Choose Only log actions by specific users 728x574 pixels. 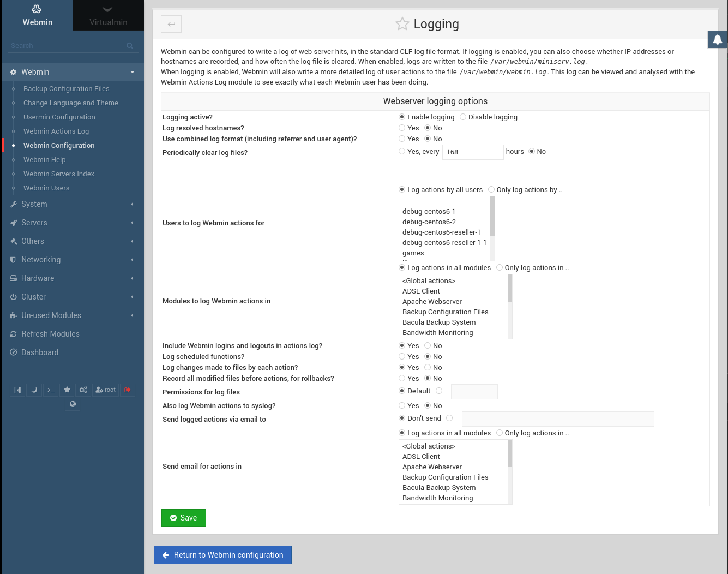click(x=491, y=189)
